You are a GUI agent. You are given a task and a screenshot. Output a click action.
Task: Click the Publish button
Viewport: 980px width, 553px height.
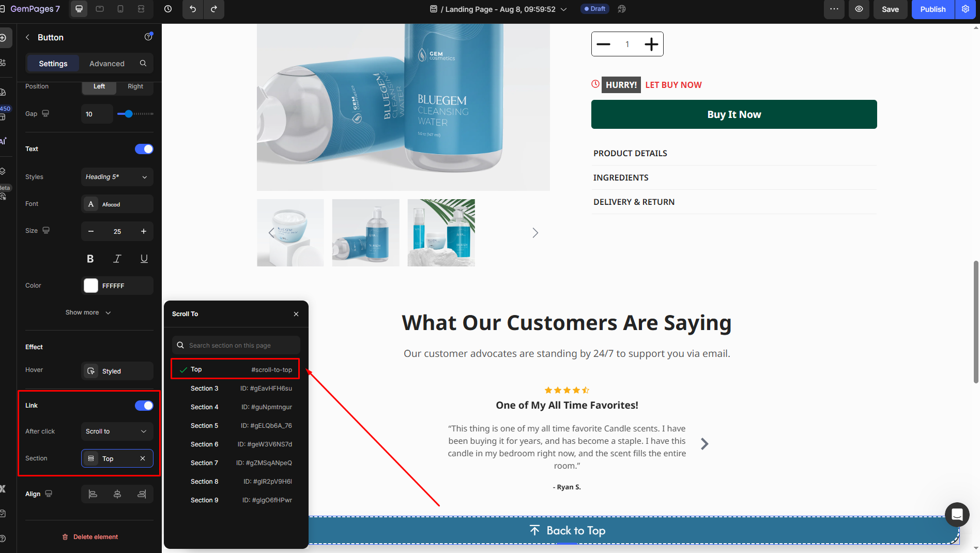[932, 9]
